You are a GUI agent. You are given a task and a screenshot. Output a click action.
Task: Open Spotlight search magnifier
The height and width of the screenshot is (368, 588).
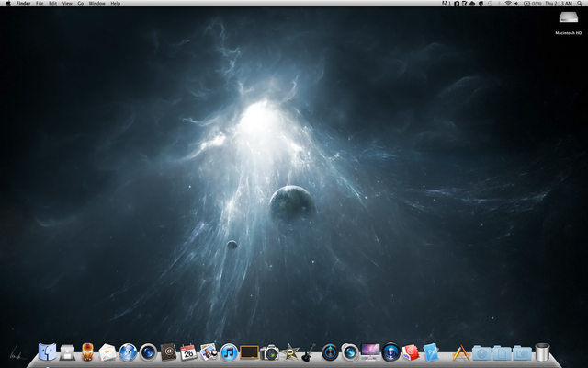tap(580, 4)
